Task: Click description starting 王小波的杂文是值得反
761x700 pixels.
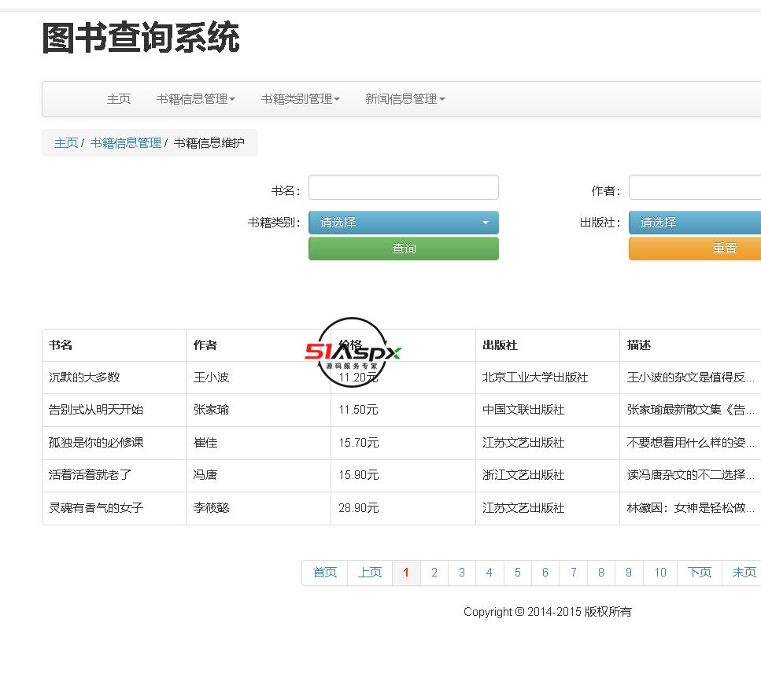Action: point(691,378)
